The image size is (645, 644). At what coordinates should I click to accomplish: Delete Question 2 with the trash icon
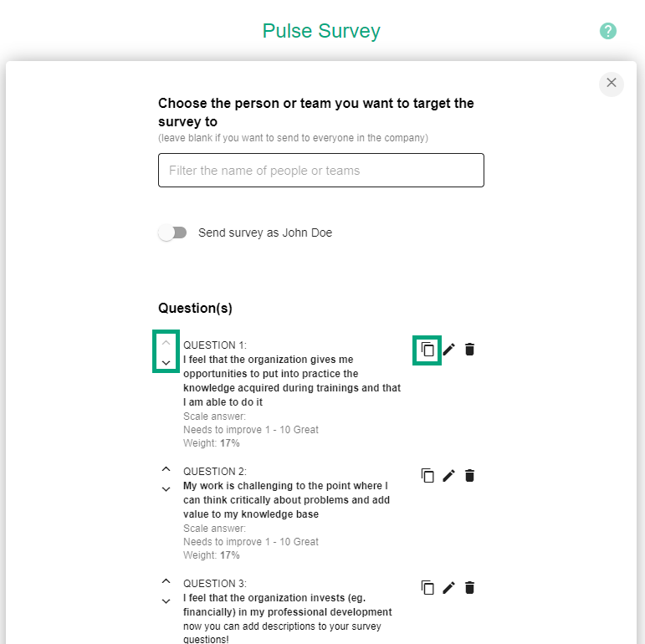(469, 476)
